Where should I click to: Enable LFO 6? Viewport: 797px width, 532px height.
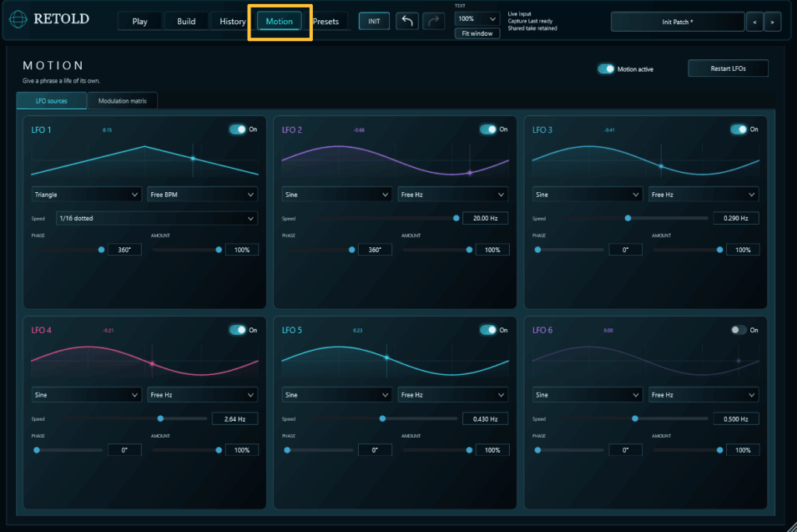pos(739,331)
